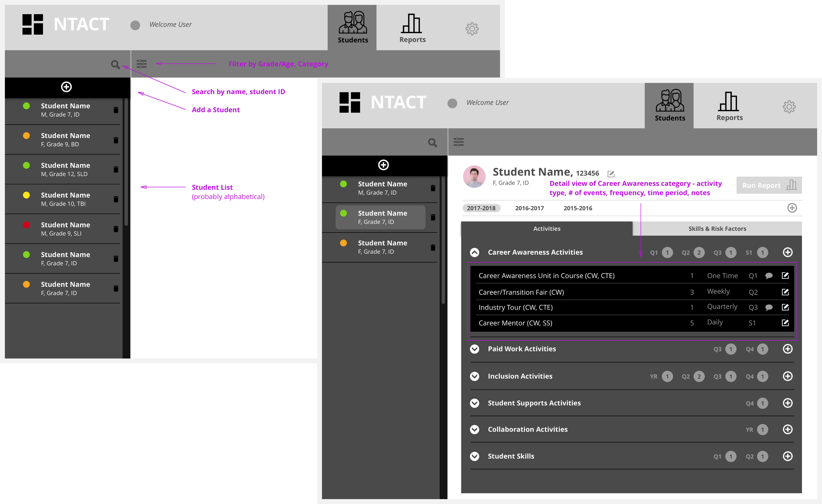Delete the student M, Grade 10, TBI

116,199
